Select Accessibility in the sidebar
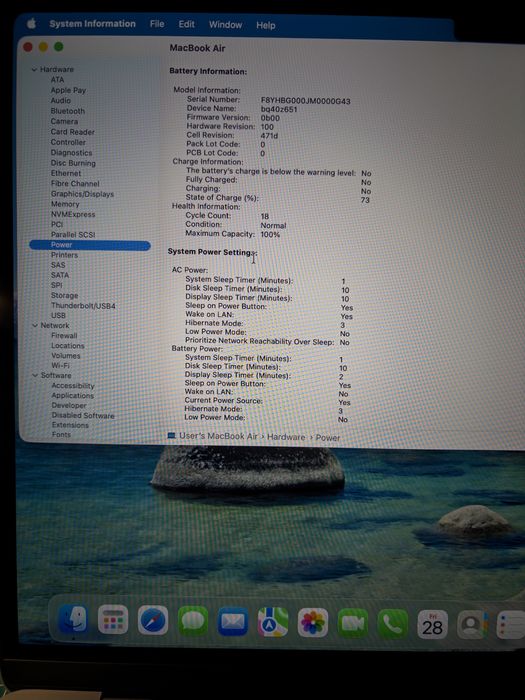This screenshot has height=700, width=525. tap(73, 386)
